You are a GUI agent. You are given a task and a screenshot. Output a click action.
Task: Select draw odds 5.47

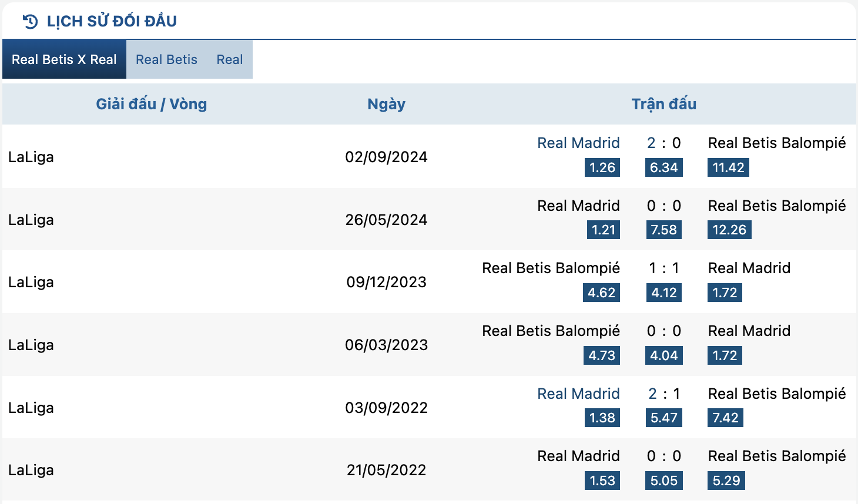[664, 418]
